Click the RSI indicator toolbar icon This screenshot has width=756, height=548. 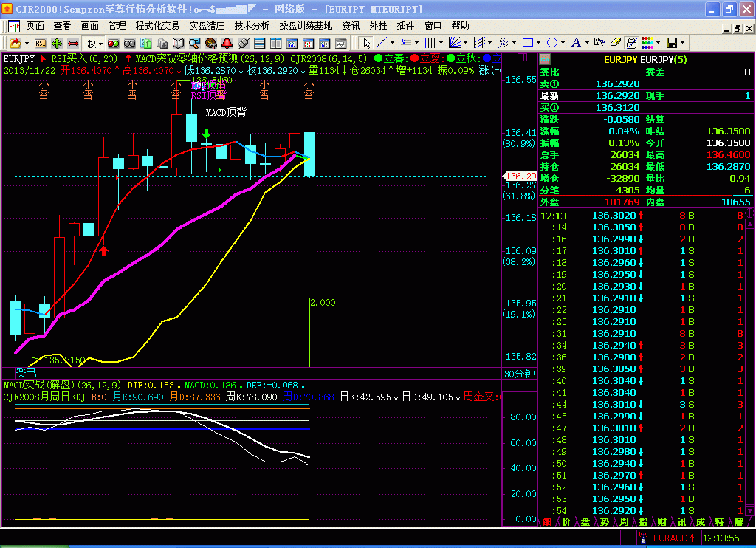41,43
